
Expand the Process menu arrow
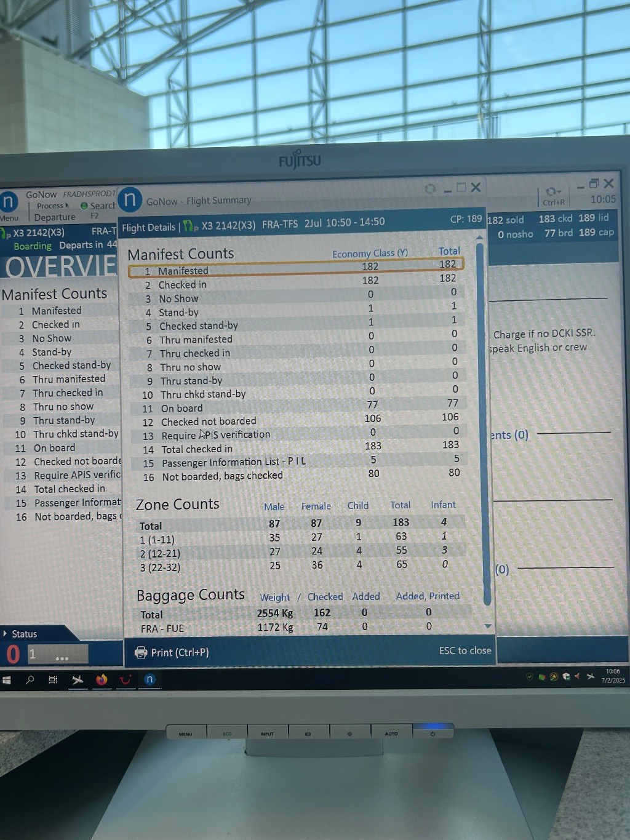[67, 206]
